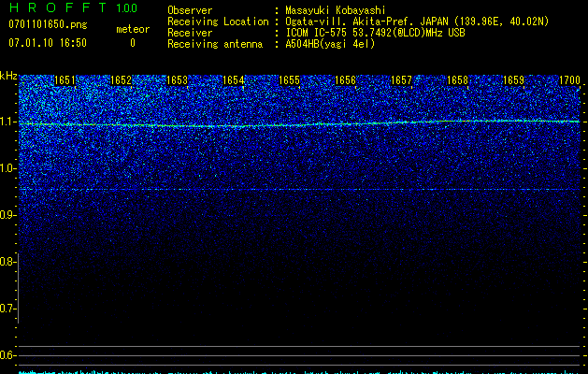Screen dimensions: 588x374
Task: Select the A504HB(yagi 4el) antenna text
Action: tap(330, 44)
